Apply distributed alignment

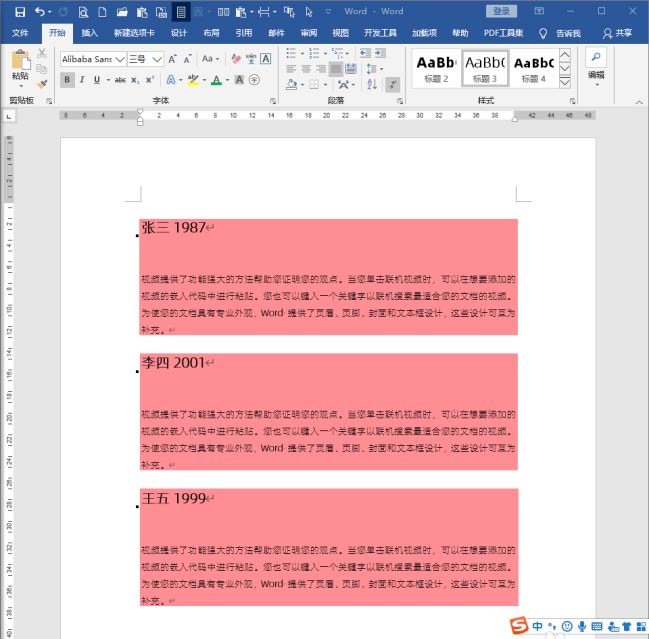click(x=351, y=69)
